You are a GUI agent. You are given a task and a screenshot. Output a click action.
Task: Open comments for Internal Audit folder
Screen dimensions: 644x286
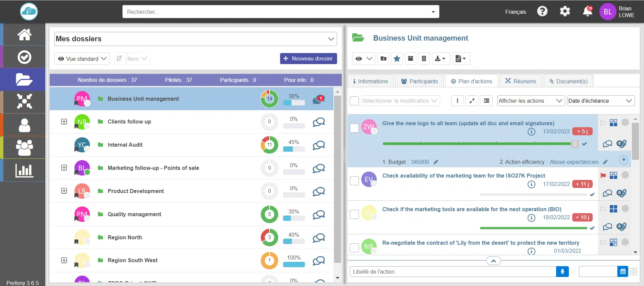click(319, 145)
